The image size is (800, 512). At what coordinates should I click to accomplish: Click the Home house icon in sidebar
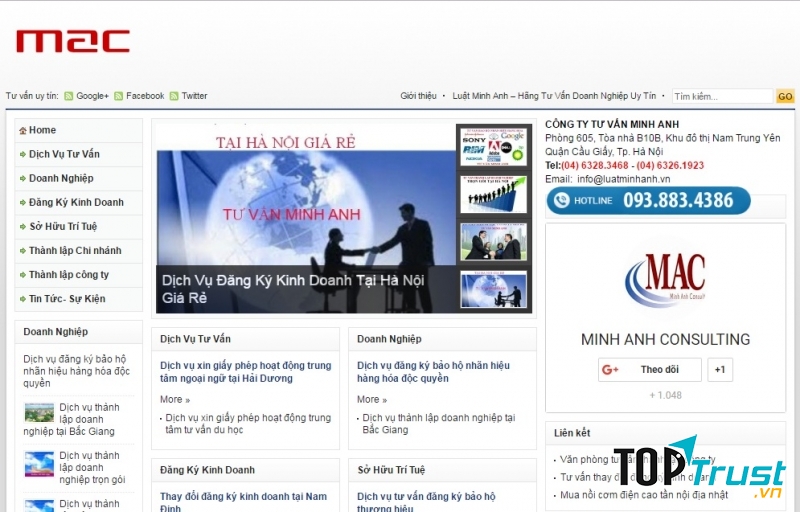point(22,131)
